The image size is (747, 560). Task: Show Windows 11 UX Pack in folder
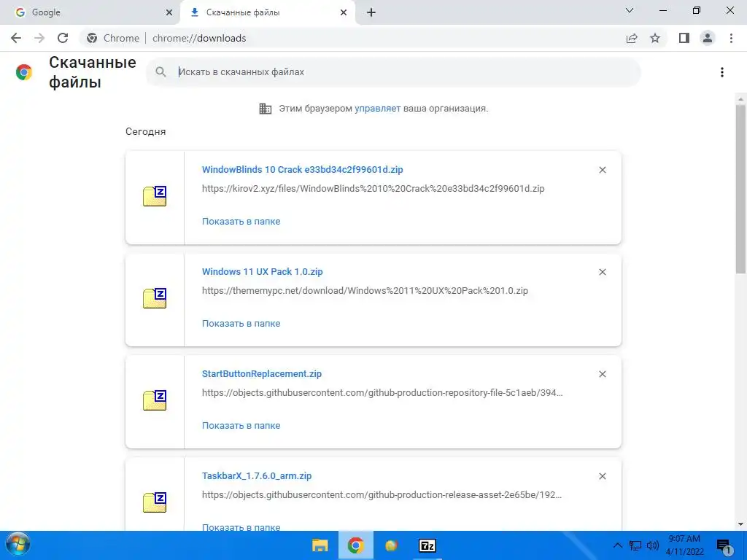241,323
